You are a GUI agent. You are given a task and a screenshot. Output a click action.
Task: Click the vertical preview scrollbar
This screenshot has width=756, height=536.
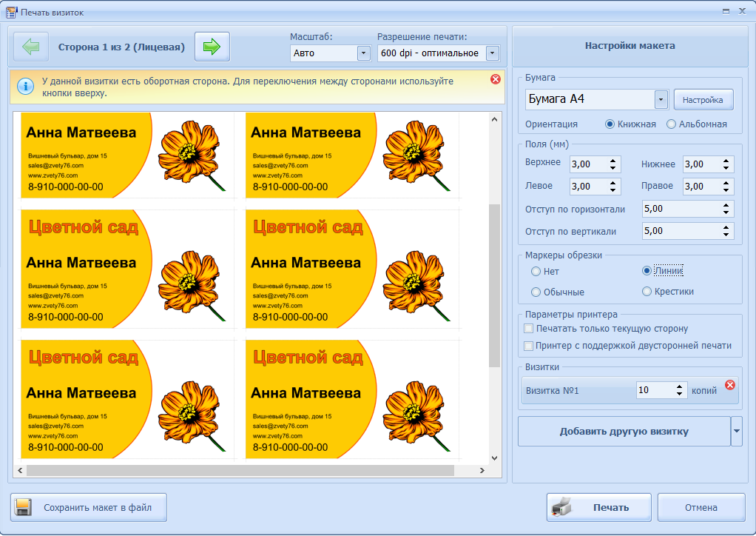(x=495, y=285)
